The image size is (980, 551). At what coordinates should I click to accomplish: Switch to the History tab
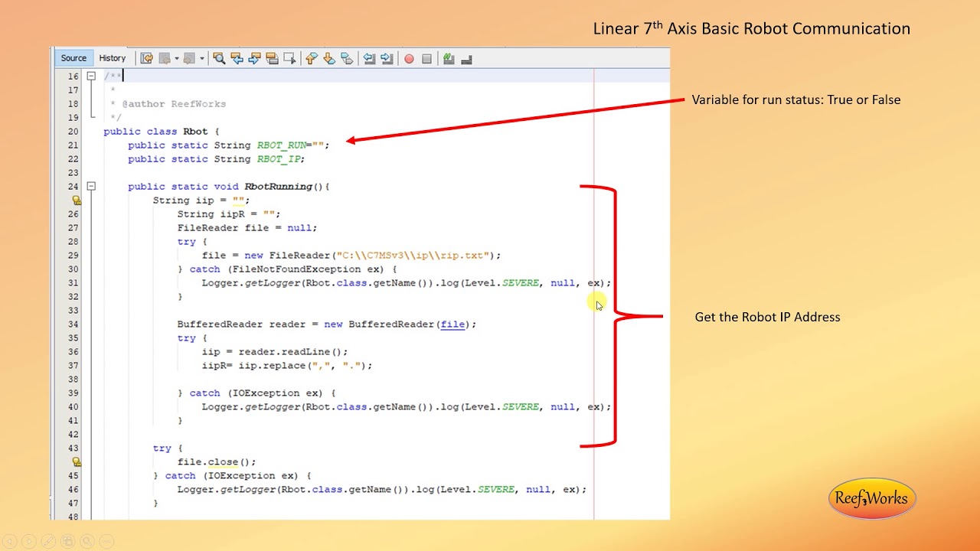click(x=112, y=58)
